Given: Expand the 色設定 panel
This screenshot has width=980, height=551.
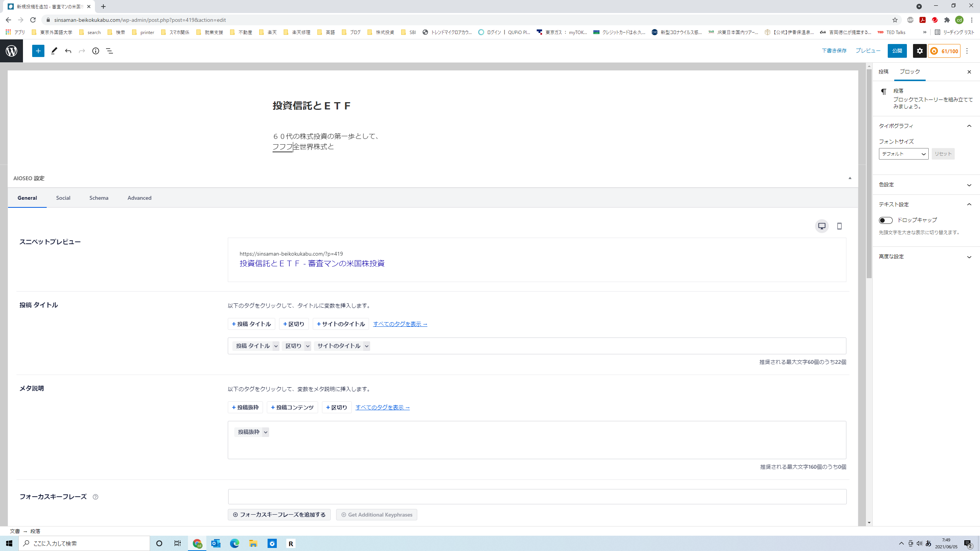Looking at the screenshot, I should point(926,185).
